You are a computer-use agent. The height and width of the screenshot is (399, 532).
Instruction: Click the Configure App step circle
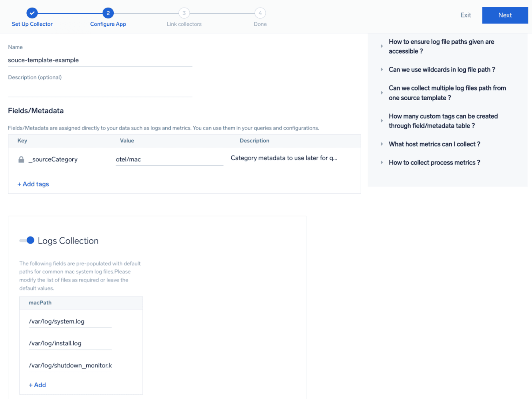108,13
